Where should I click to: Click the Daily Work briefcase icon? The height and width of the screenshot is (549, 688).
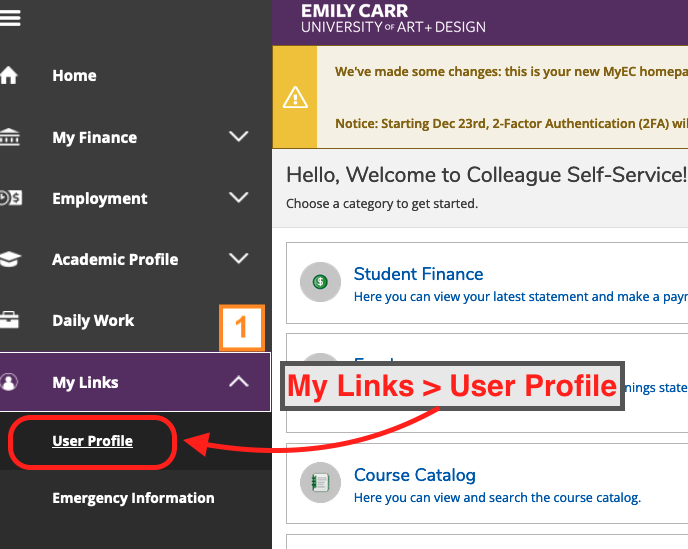pos(9,319)
